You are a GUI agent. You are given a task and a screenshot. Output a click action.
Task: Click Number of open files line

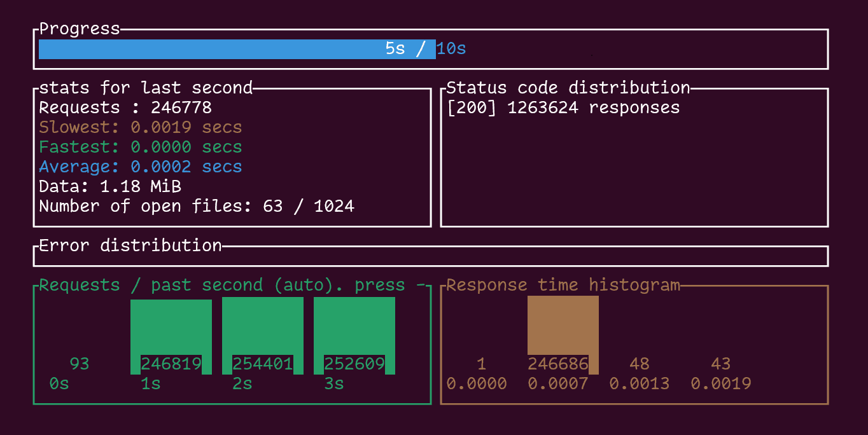click(x=197, y=206)
